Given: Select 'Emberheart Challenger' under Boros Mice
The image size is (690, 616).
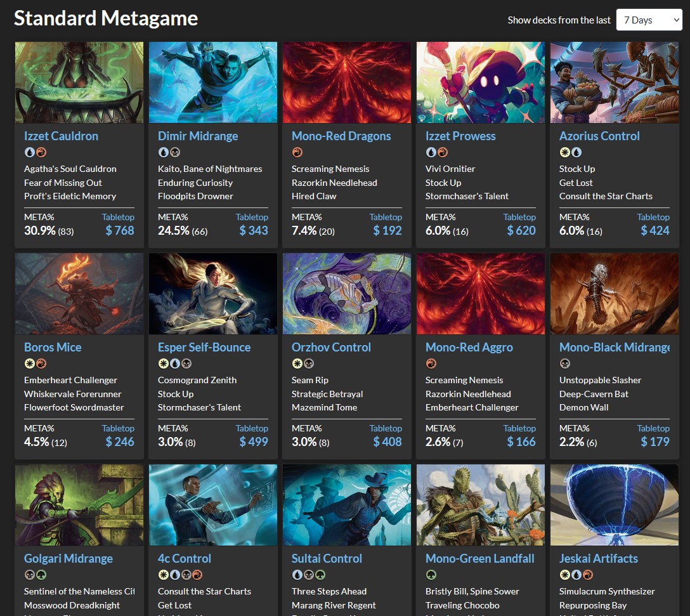Looking at the screenshot, I should click(x=70, y=380).
